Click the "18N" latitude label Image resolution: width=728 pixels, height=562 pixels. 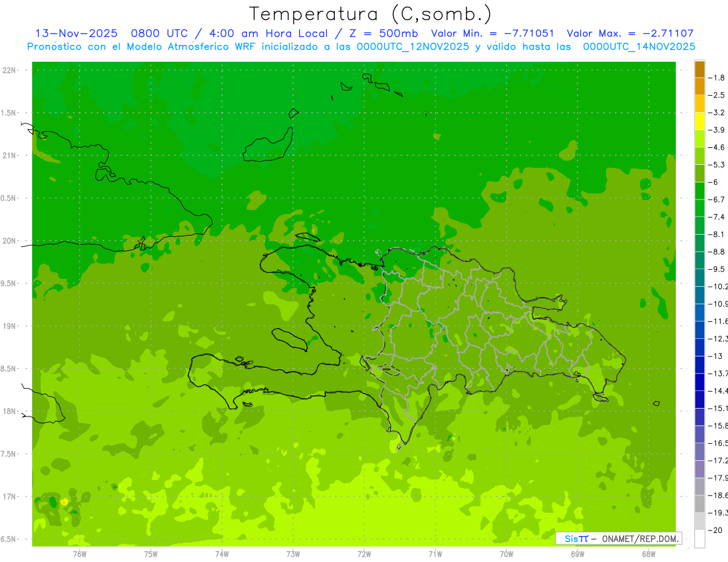pyautogui.click(x=9, y=412)
